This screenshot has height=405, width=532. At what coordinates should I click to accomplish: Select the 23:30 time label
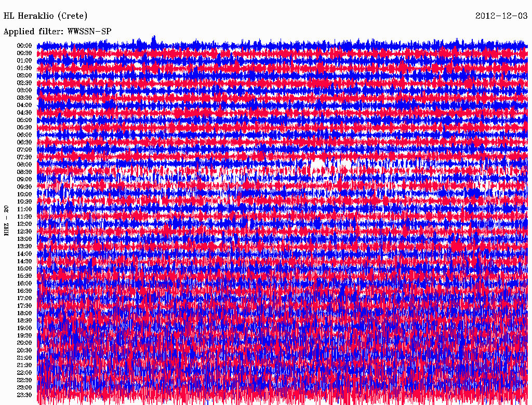coord(24,395)
